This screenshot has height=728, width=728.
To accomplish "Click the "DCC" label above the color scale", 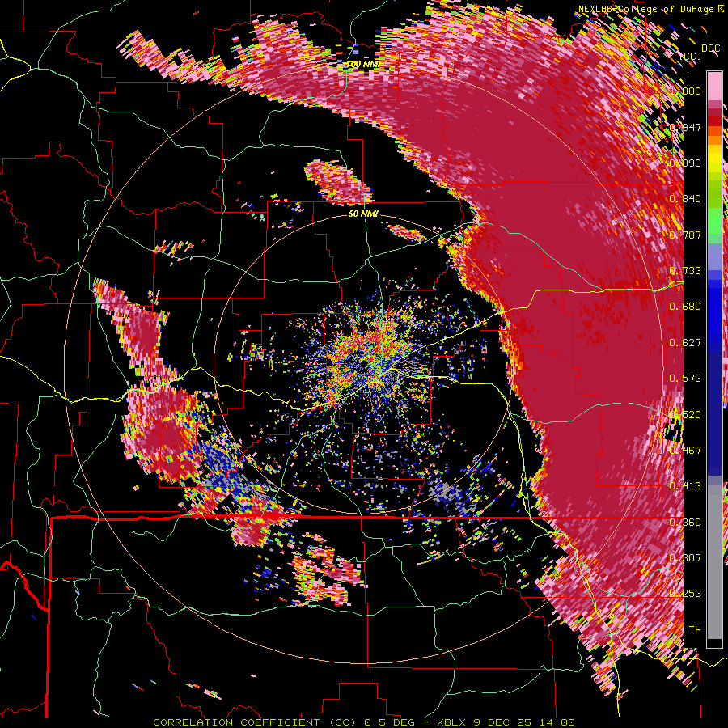I will [x=710, y=49].
